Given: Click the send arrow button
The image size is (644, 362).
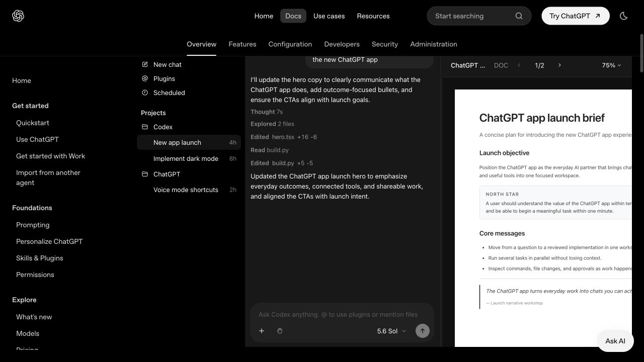Looking at the screenshot, I should pos(423,331).
